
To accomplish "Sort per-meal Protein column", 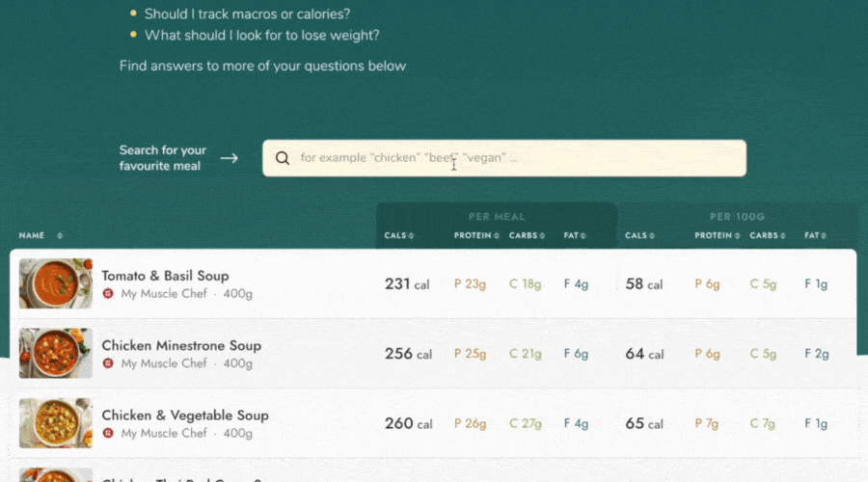I will coord(476,236).
